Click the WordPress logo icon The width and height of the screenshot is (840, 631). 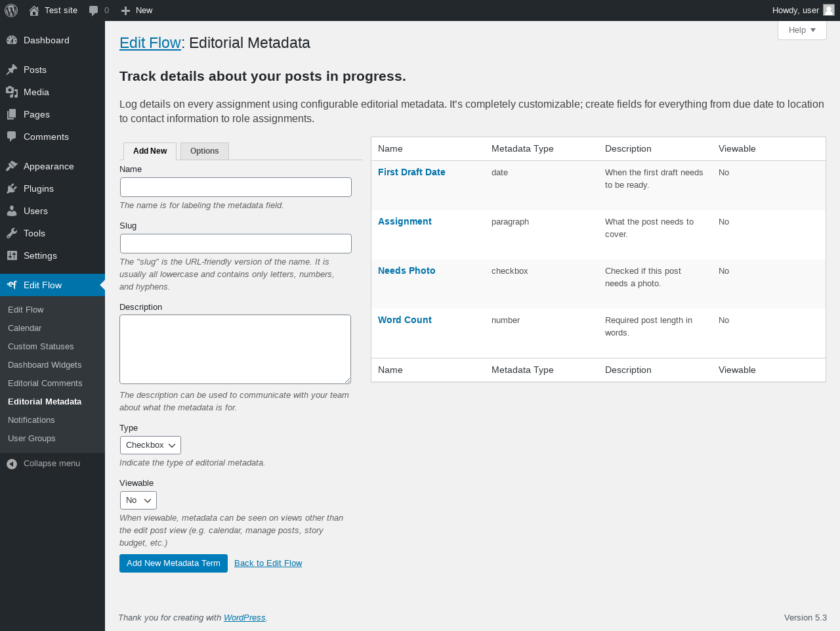click(11, 11)
